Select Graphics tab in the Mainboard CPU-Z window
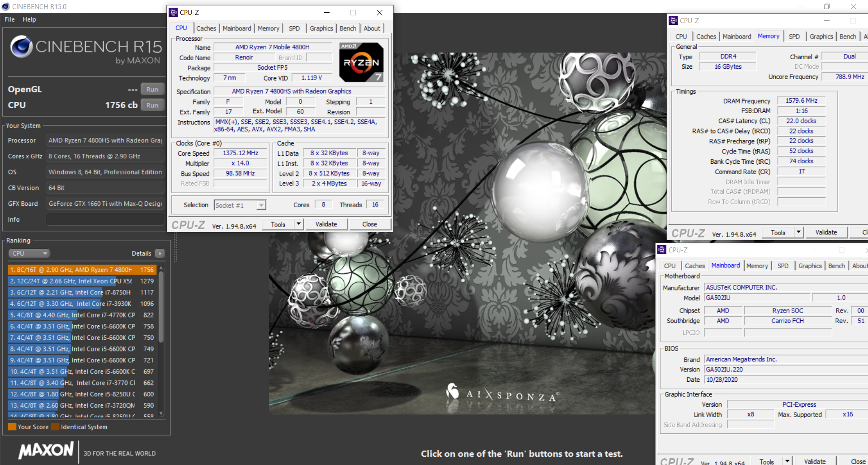This screenshot has width=868, height=465. click(x=810, y=266)
